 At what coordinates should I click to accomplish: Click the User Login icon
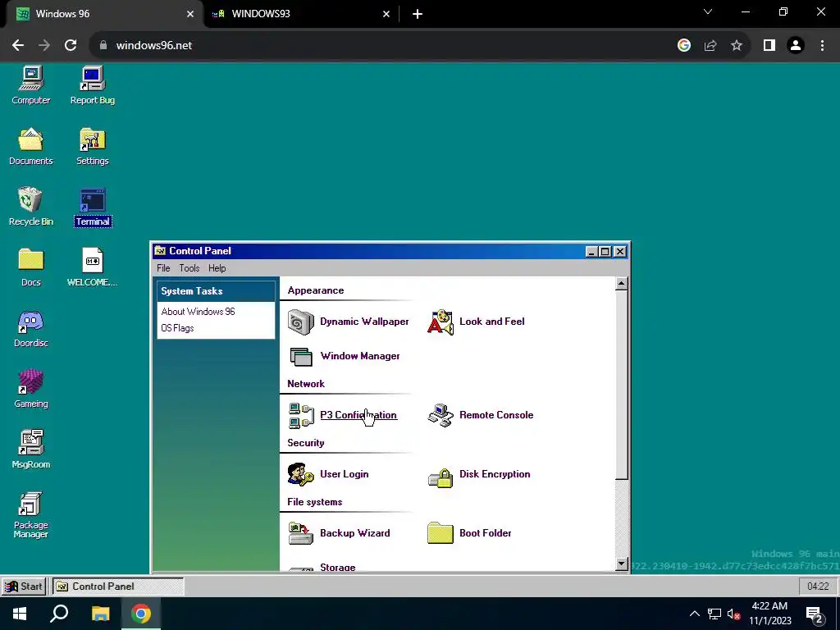pos(300,475)
